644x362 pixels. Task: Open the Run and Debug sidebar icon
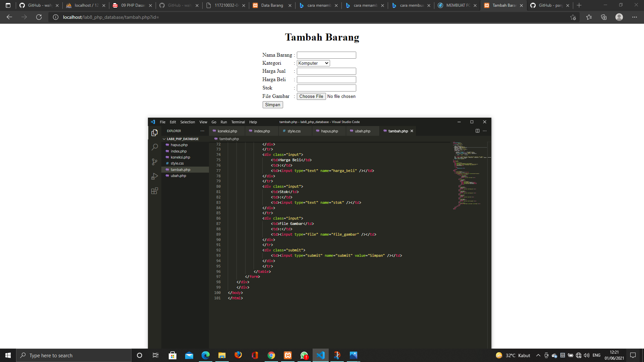click(154, 176)
